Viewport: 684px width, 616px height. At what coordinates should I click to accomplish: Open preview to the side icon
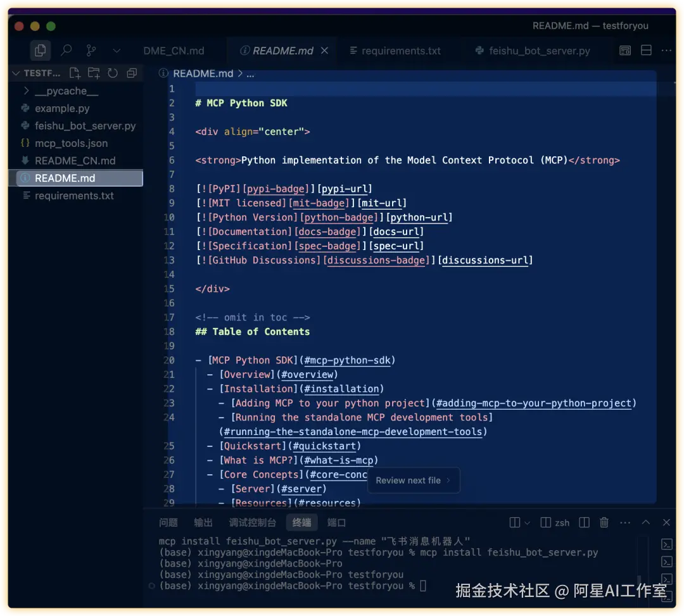pyautogui.click(x=625, y=51)
